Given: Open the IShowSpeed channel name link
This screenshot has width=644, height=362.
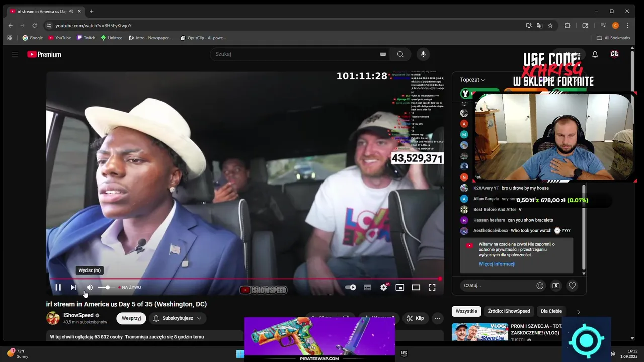Looking at the screenshot, I should [x=78, y=315].
